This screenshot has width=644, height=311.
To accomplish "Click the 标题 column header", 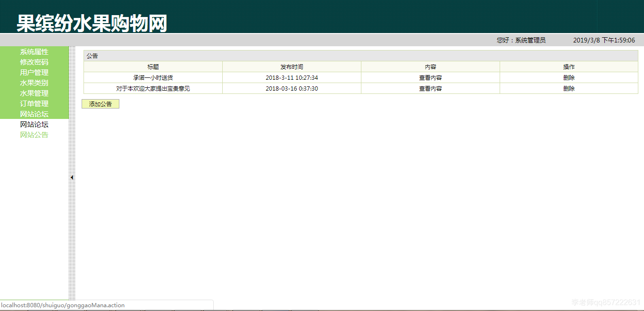I will point(153,67).
